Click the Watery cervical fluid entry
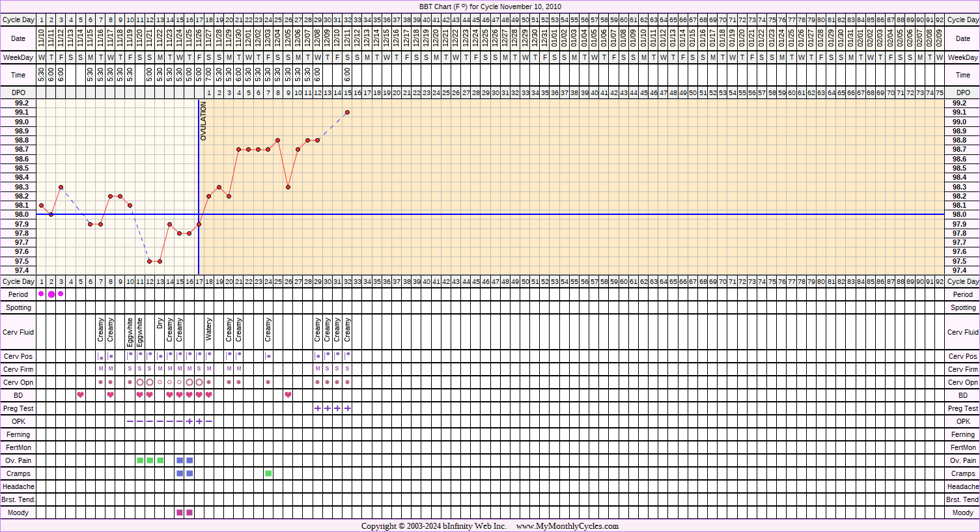The height and width of the screenshot is (532, 980). coord(209,329)
